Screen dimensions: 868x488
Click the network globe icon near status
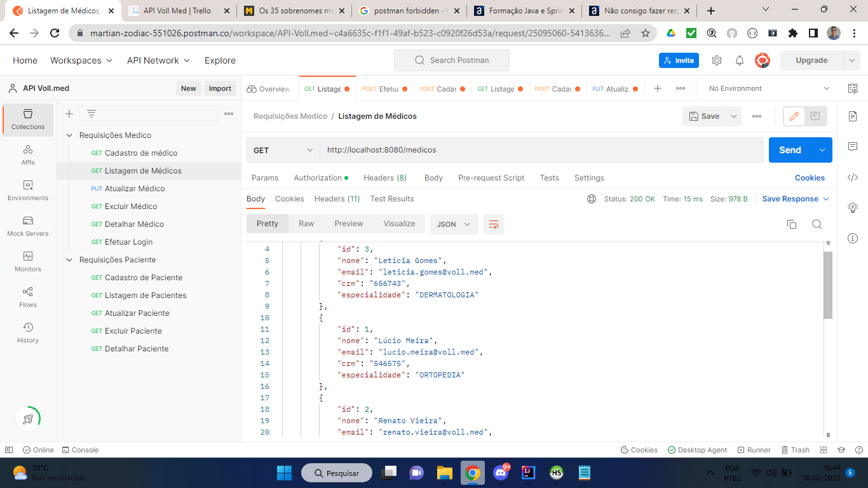click(592, 199)
